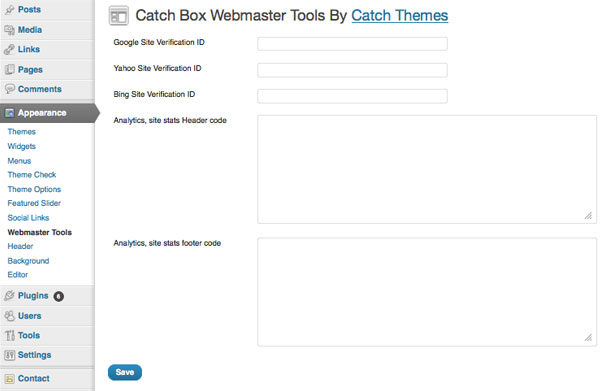Click the Links chain icon
Screen dimensions: 608x391
pyautogui.click(x=9, y=50)
